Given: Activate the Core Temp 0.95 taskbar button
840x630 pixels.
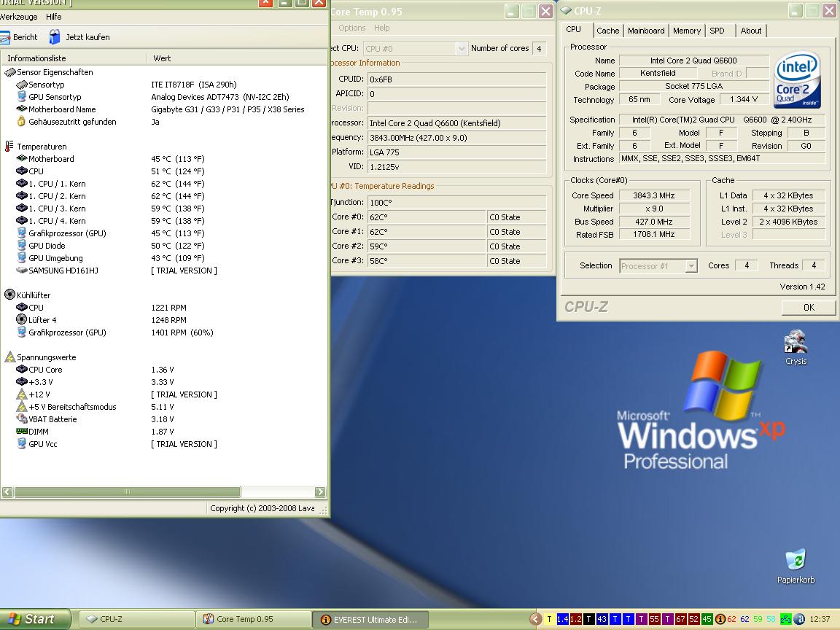Looking at the screenshot, I should point(254,619).
